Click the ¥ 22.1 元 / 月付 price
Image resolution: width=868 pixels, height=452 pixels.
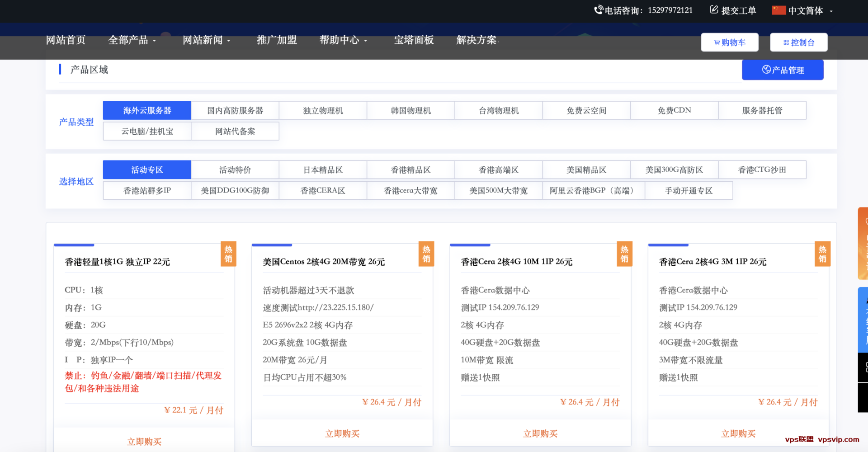(x=193, y=410)
